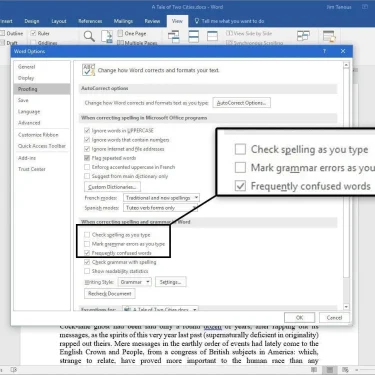Toggle Ignore words that contain numbers

point(87,140)
